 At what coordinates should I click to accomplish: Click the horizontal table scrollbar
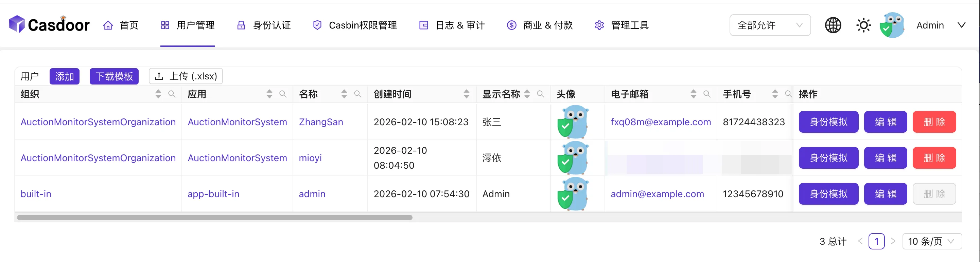click(x=214, y=218)
